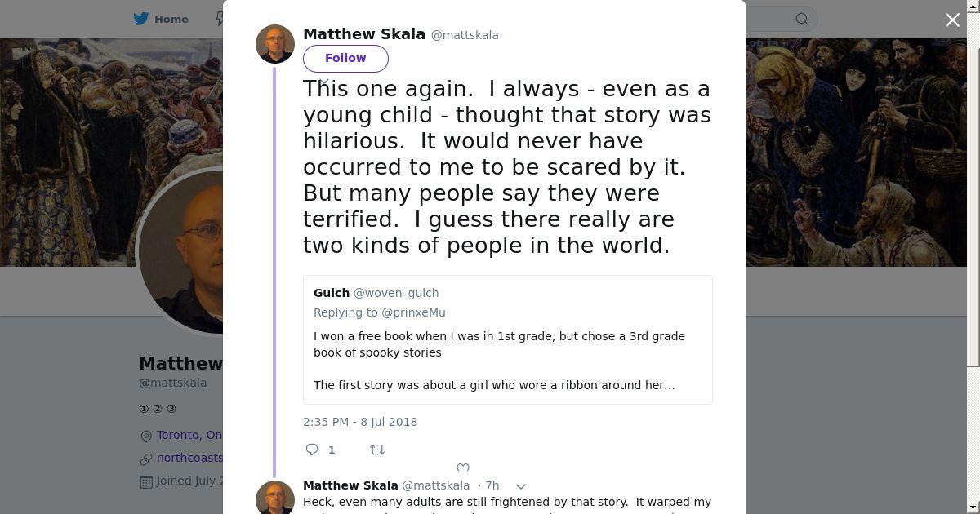Click the Twitter bird Home icon
Image resolution: width=980 pixels, height=514 pixels.
141,19
